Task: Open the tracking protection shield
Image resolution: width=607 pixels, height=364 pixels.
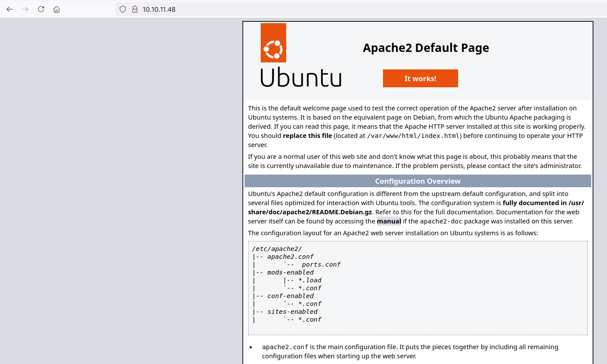Action: pos(123,9)
